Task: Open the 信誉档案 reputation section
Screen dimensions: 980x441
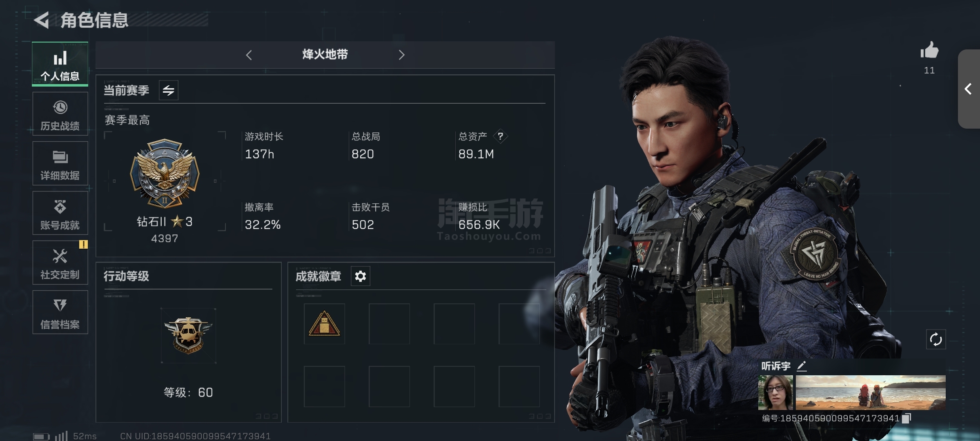Action: 60,312
